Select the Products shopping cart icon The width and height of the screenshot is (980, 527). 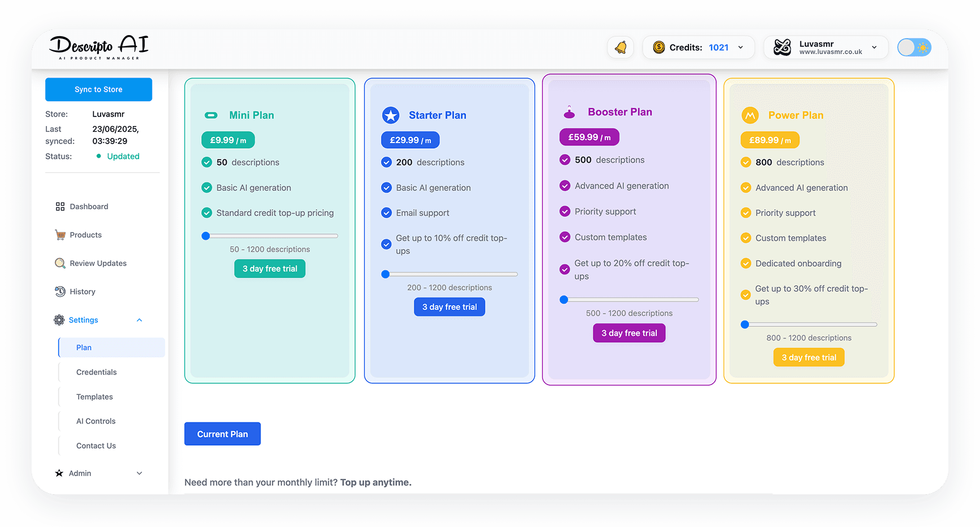pyautogui.click(x=60, y=235)
